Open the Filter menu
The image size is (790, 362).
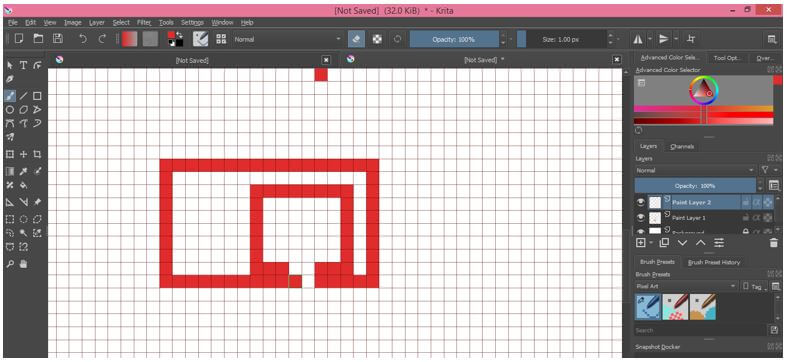tap(144, 23)
